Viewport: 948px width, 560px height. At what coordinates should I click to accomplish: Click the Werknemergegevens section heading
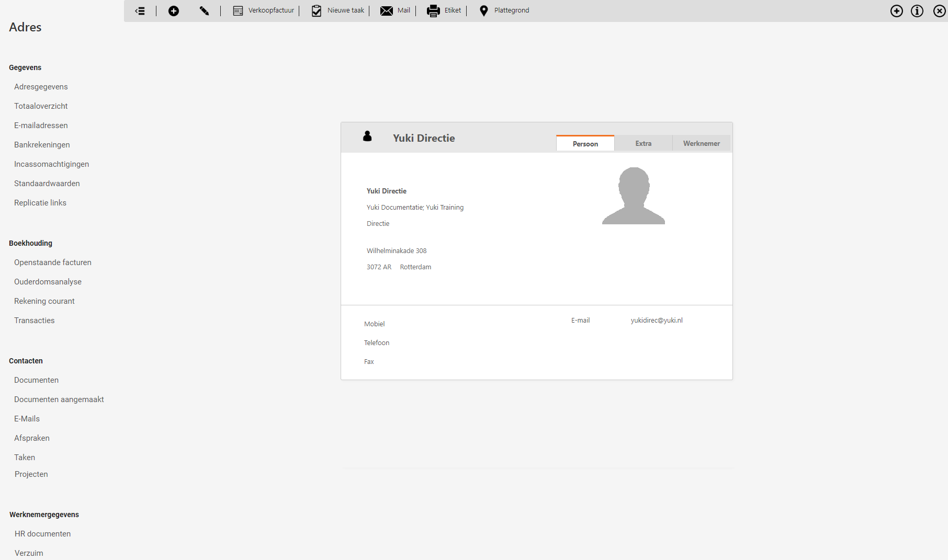pos(44,515)
